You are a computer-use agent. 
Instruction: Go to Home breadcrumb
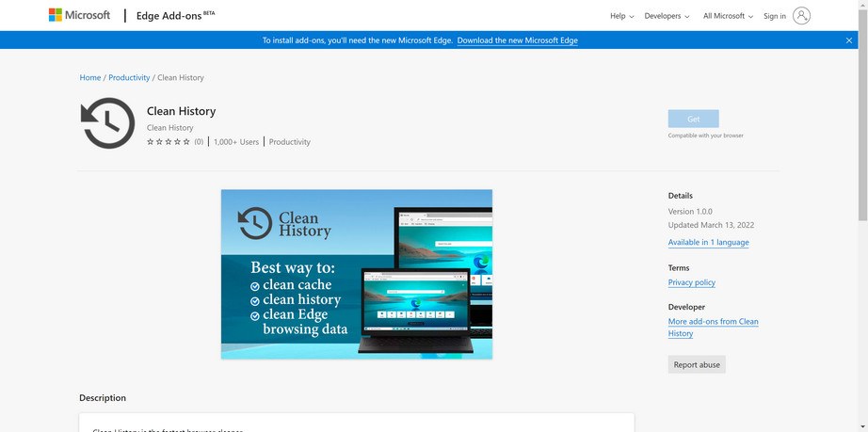click(90, 77)
